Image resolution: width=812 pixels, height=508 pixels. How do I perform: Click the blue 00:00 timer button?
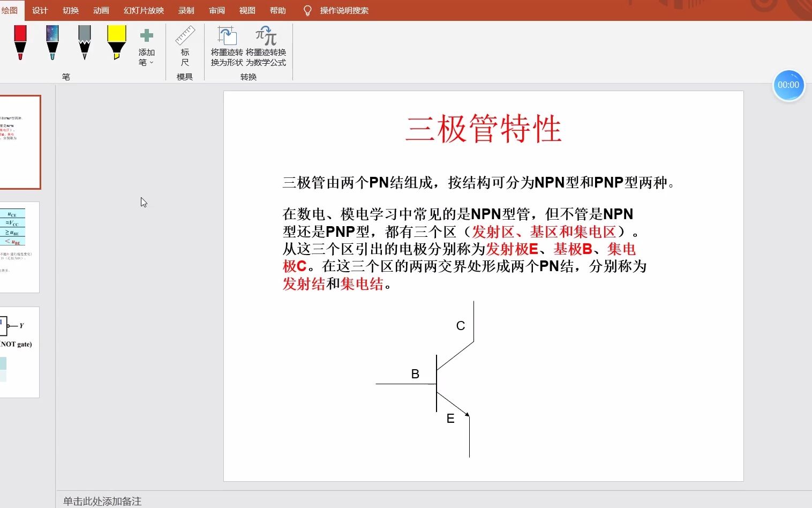click(x=788, y=85)
